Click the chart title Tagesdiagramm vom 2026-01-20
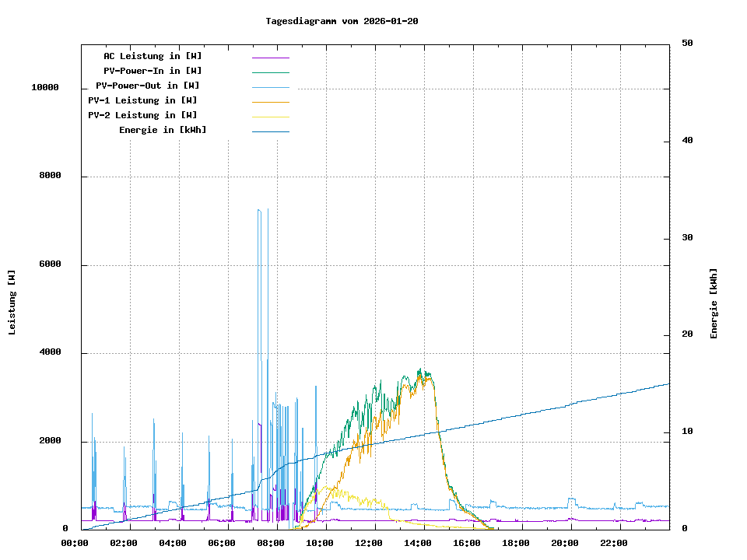747x560 pixels. (x=342, y=22)
